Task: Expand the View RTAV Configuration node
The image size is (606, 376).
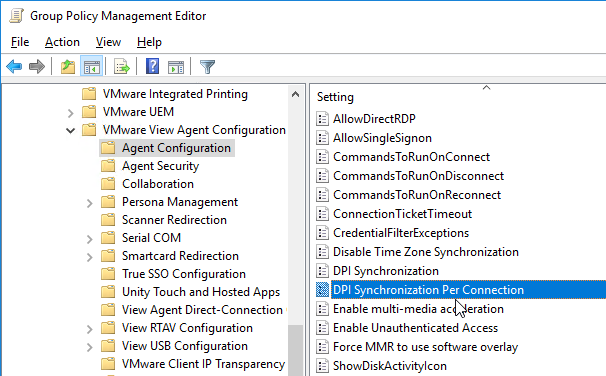Action: click(x=89, y=329)
